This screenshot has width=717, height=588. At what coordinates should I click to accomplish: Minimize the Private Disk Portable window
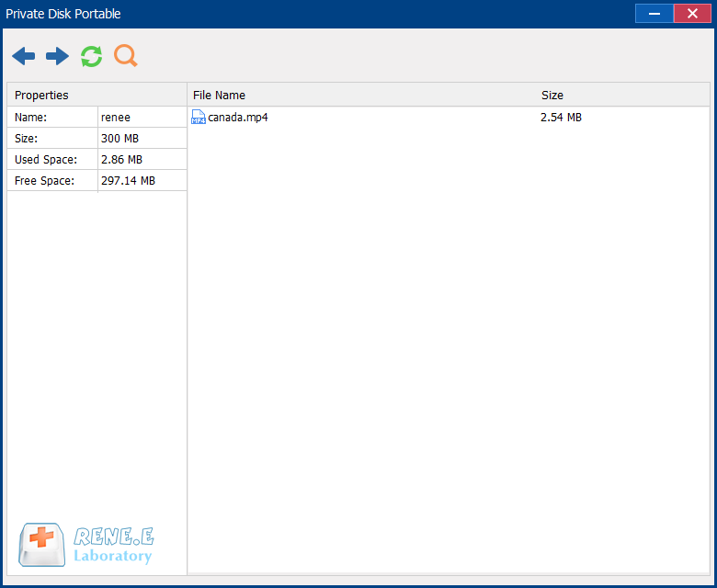[x=654, y=13]
